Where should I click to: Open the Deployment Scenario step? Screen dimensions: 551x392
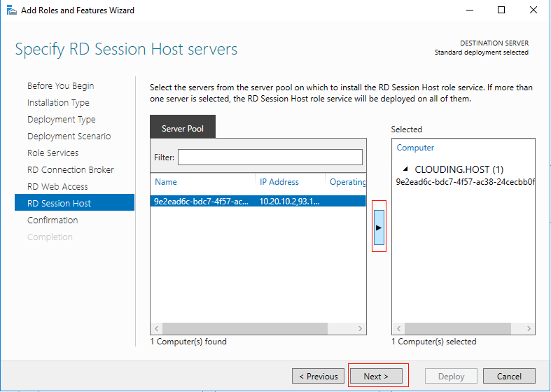coord(69,136)
